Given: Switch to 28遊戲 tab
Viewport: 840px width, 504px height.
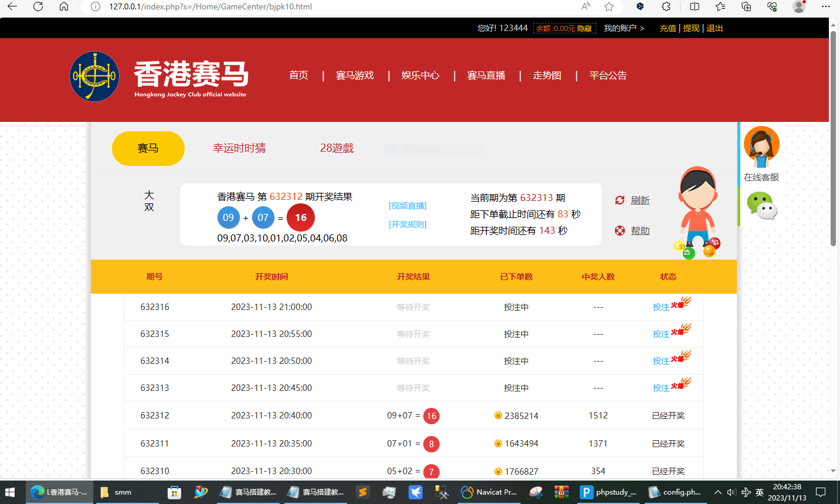Looking at the screenshot, I should coord(337,148).
